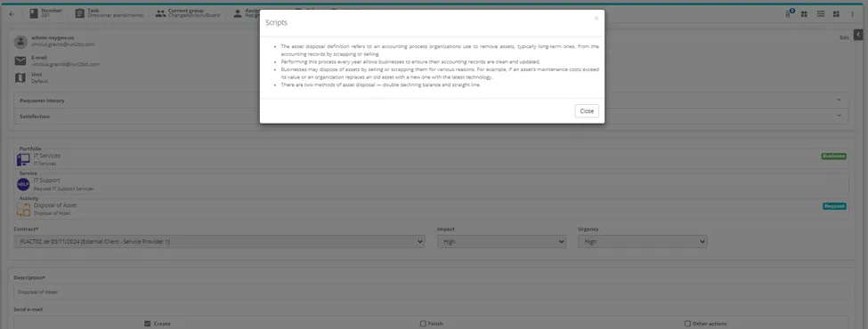Check the Other actions e-mail checkbox
This screenshot has height=329, width=868.
687,324
